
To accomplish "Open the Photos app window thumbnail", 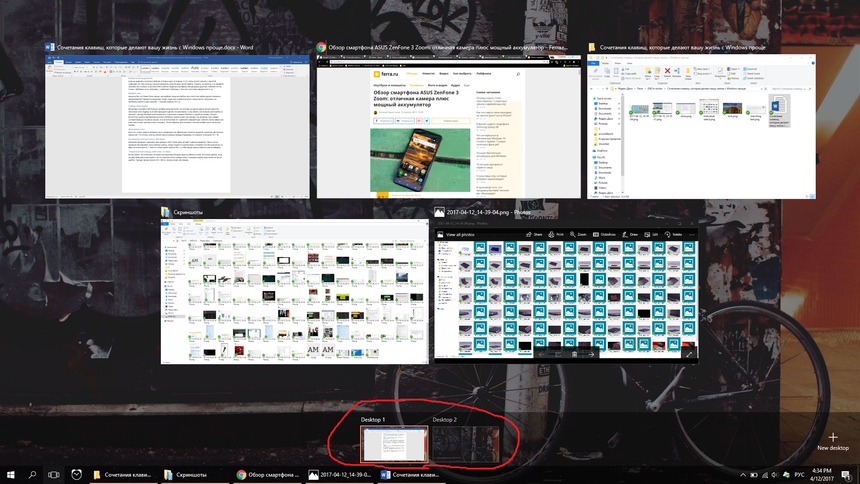I will [x=564, y=291].
